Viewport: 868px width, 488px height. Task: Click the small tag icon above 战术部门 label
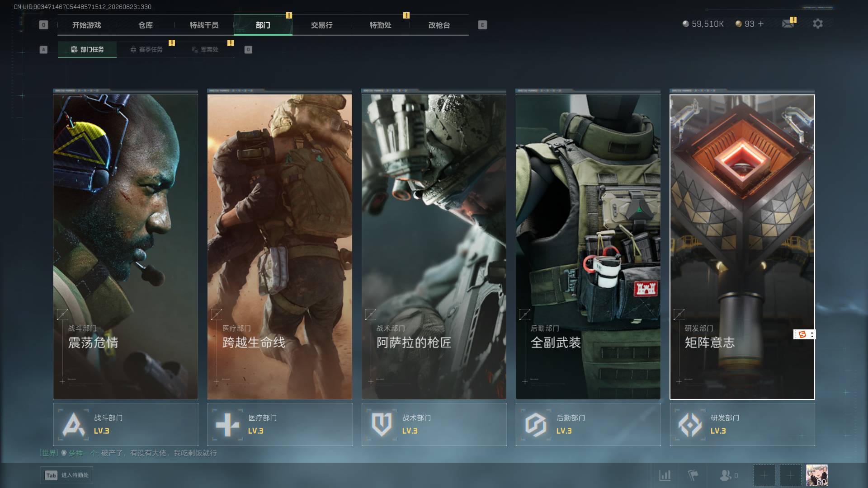(x=371, y=314)
